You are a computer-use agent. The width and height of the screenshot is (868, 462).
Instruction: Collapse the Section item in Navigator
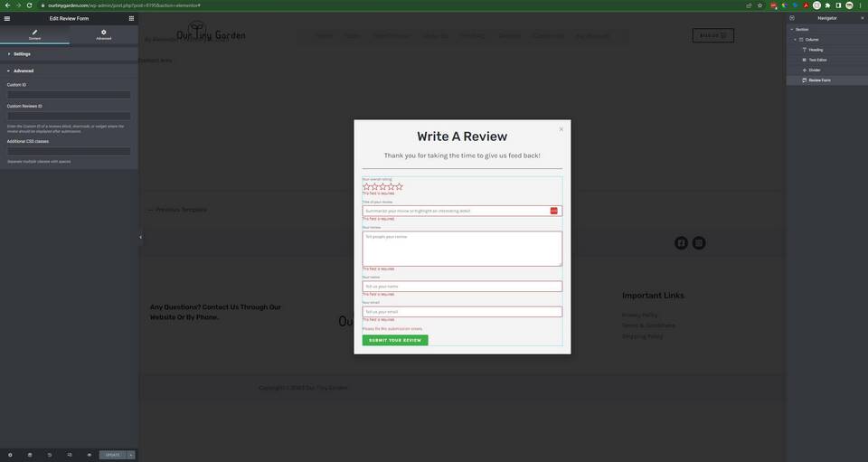(792, 29)
